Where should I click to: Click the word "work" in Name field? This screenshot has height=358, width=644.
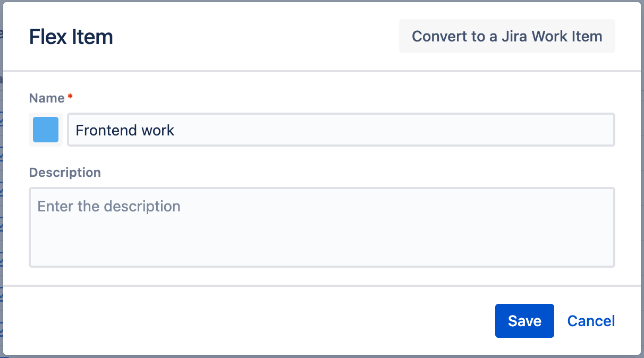tap(158, 130)
